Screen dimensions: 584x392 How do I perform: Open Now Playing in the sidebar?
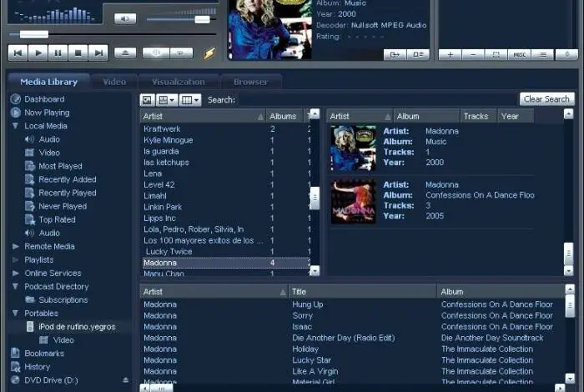(47, 113)
